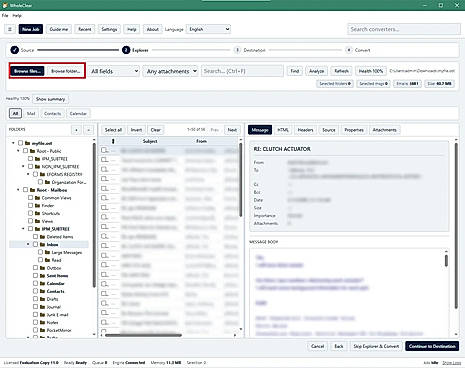Switch to the Properties preview tab
This screenshot has height=368, width=465.
(x=354, y=130)
